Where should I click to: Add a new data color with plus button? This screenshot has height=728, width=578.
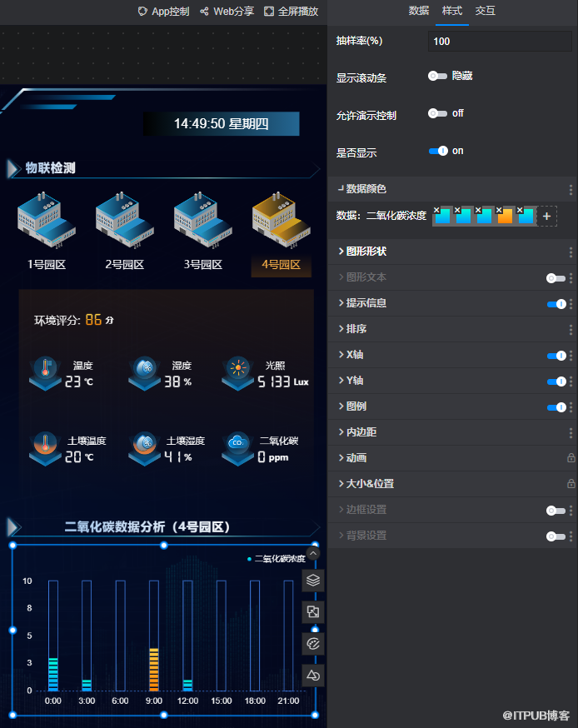(x=546, y=217)
